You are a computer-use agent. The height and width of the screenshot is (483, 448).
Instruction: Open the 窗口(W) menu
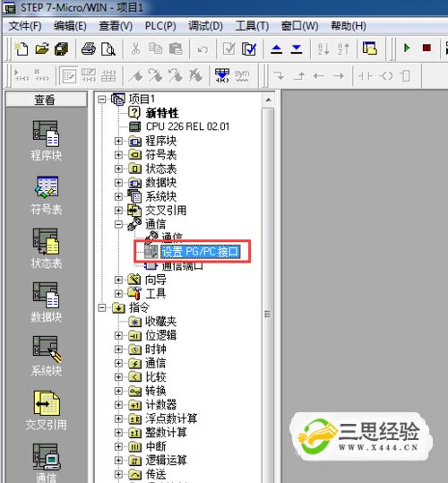(299, 26)
